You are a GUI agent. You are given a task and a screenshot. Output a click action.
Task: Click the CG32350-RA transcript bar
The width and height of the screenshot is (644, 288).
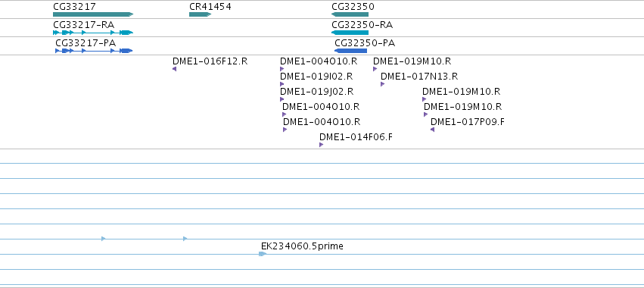(x=350, y=33)
